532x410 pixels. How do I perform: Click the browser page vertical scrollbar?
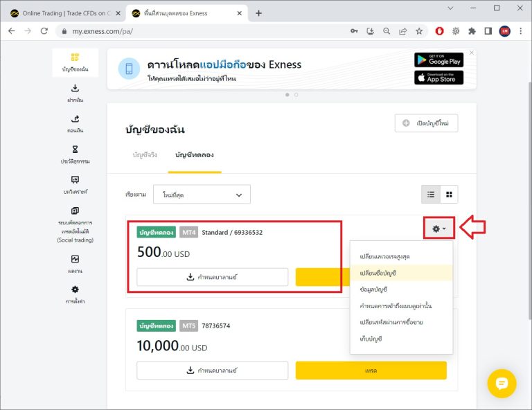pyautogui.click(x=530, y=200)
